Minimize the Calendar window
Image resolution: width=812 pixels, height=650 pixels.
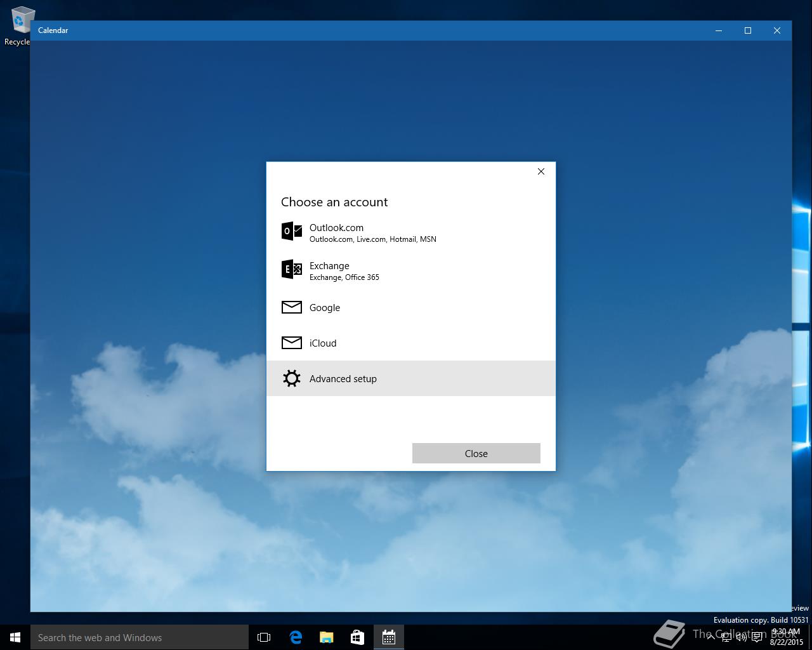[719, 30]
